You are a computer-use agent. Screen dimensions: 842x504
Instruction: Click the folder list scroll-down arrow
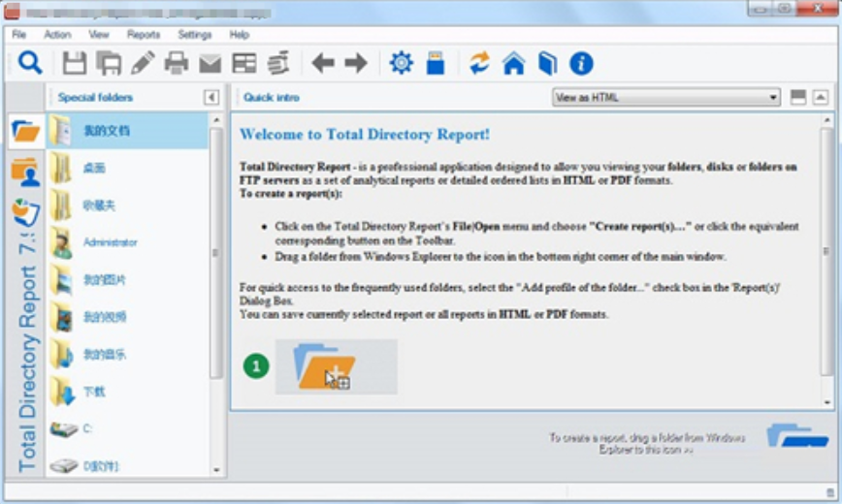216,470
